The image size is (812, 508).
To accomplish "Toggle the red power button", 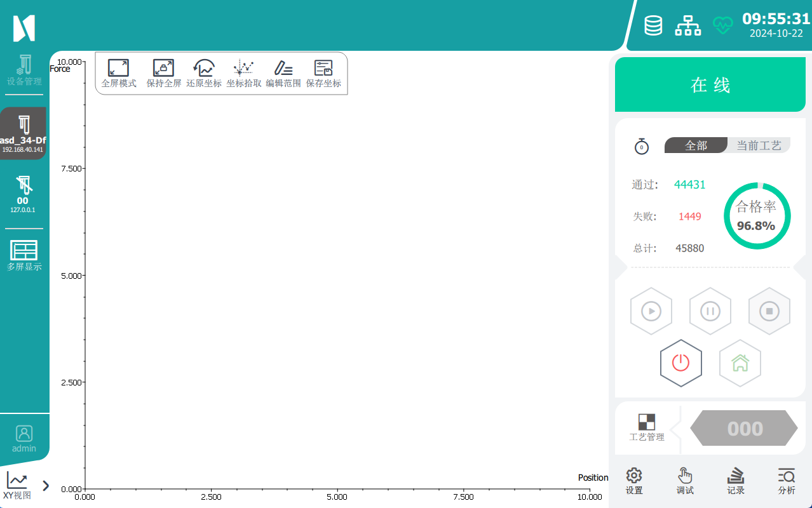I will (680, 363).
